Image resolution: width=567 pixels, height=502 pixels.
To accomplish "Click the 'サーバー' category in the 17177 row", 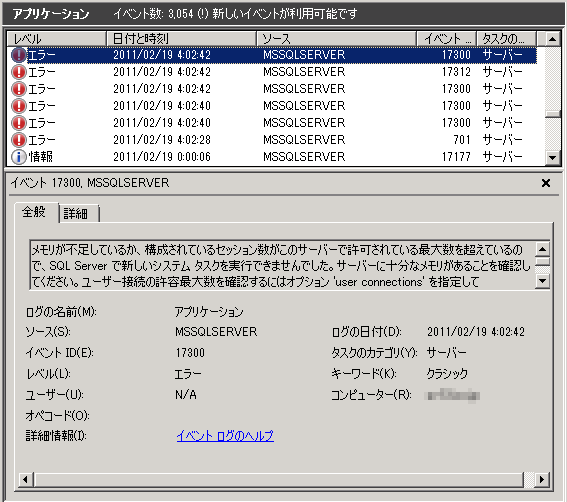I will (503, 157).
